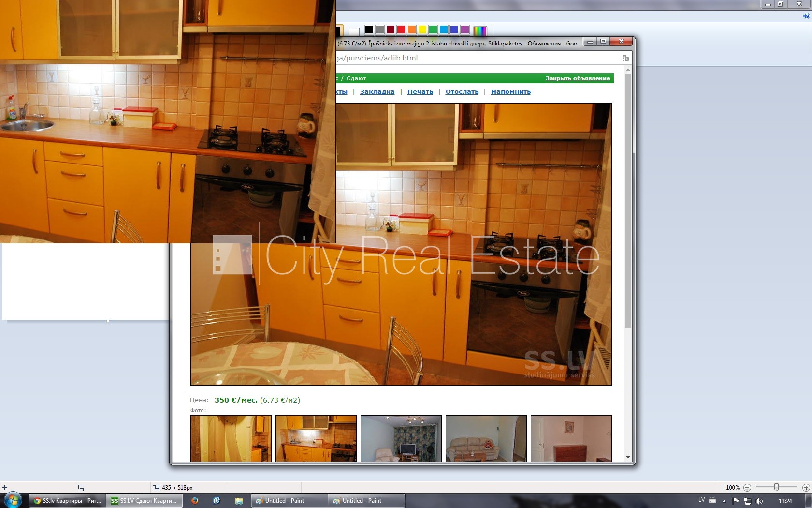Click the translate page icon in address bar

(625, 58)
